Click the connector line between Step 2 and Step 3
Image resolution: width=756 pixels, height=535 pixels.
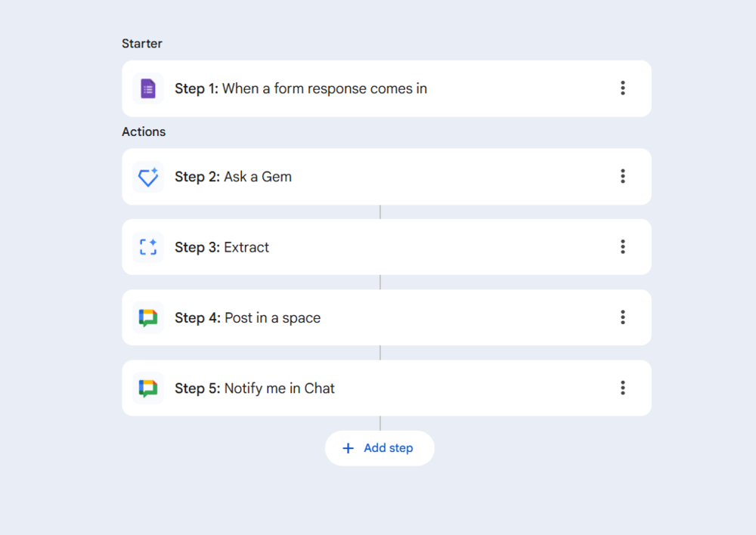coord(380,212)
